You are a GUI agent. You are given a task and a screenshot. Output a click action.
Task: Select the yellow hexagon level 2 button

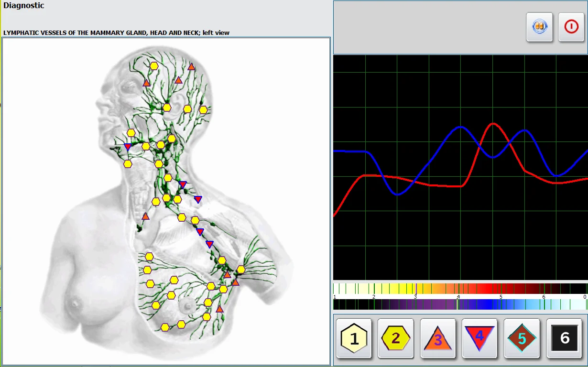point(396,338)
